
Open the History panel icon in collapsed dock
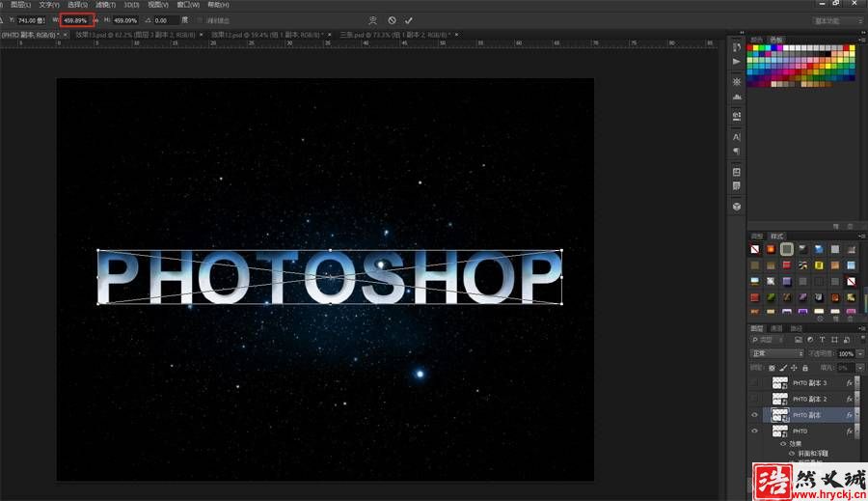(x=736, y=47)
